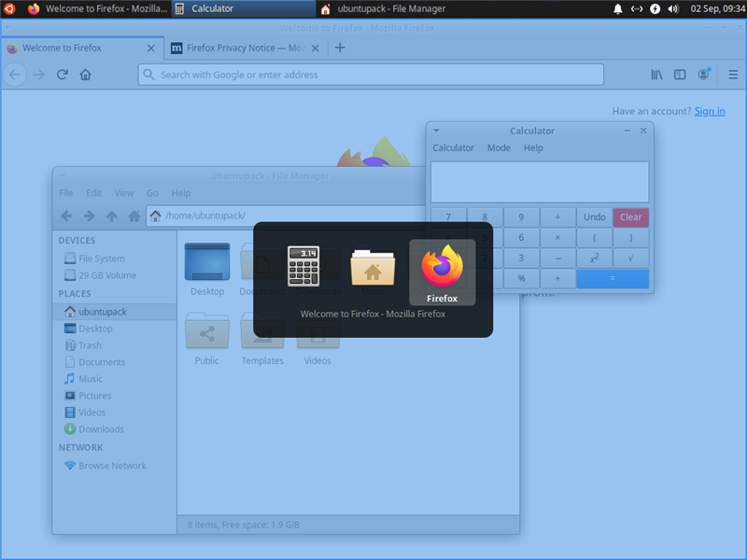Open a new Firefox tab

tap(340, 48)
